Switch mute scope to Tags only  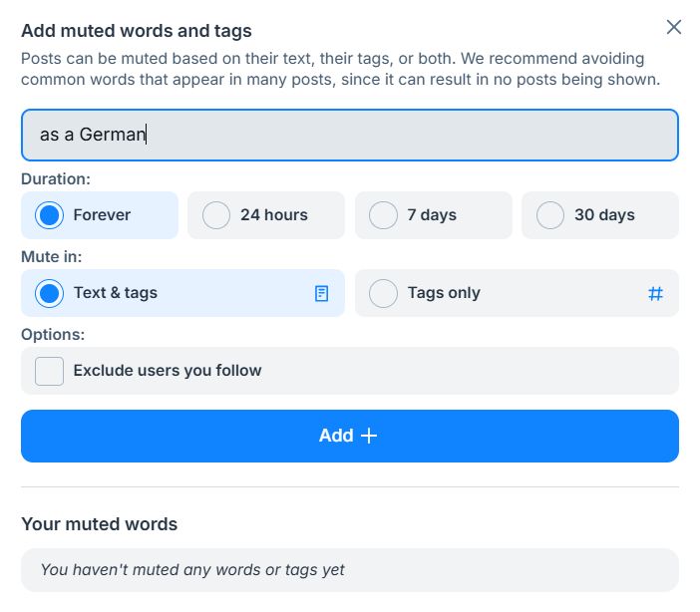coord(384,293)
